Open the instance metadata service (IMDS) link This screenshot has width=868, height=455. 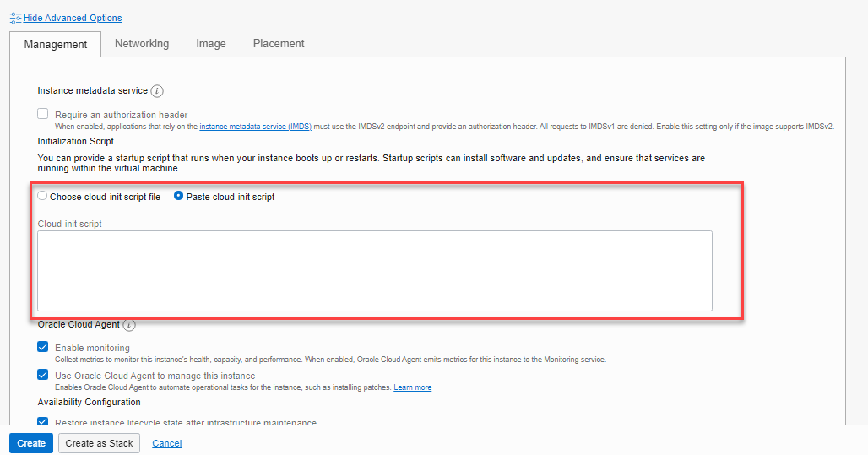point(255,127)
